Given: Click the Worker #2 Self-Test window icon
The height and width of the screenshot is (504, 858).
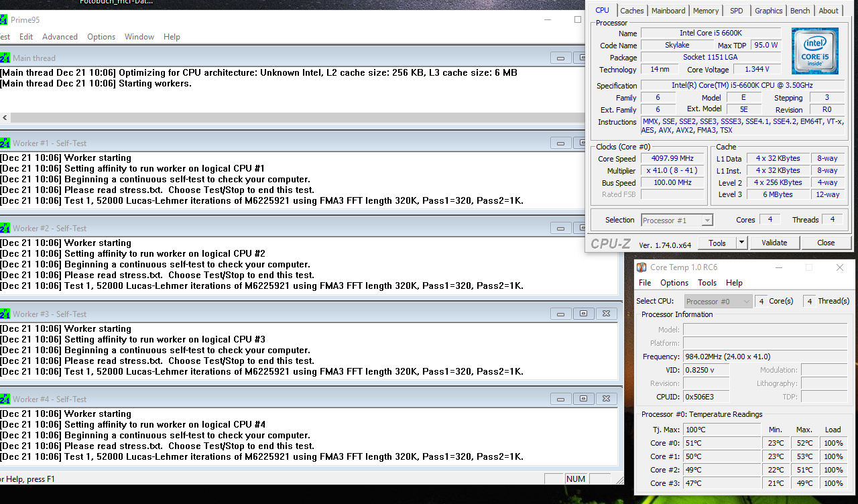Looking at the screenshot, I should click(x=5, y=228).
